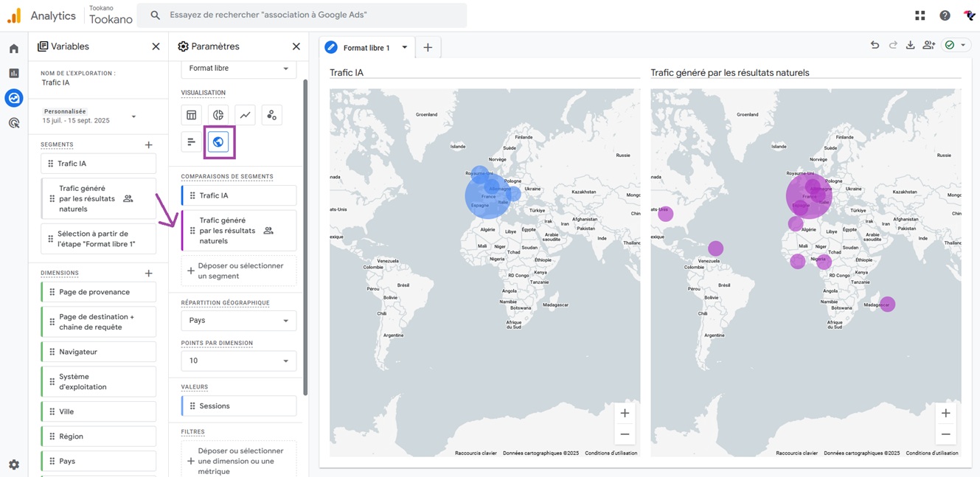This screenshot has height=477, width=980.
Task: Open the Format libre 1 tab
Action: click(366, 48)
